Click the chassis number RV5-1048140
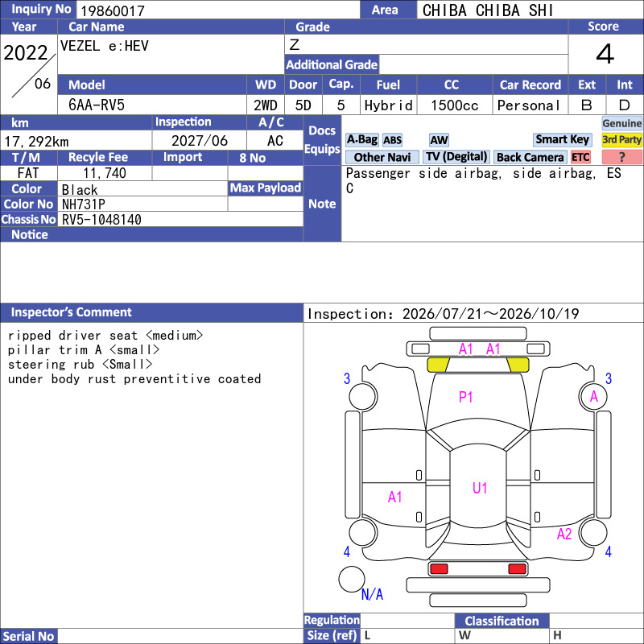 click(x=101, y=220)
